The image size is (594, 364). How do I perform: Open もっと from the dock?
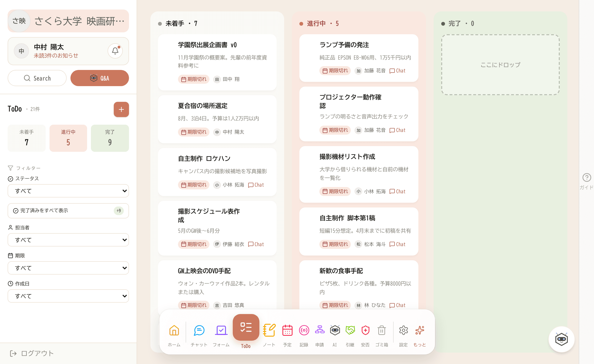coord(420,335)
